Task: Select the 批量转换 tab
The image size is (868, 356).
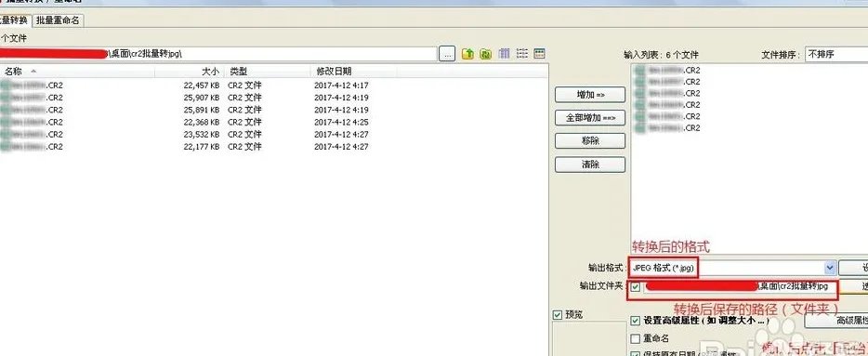Action: (15, 20)
